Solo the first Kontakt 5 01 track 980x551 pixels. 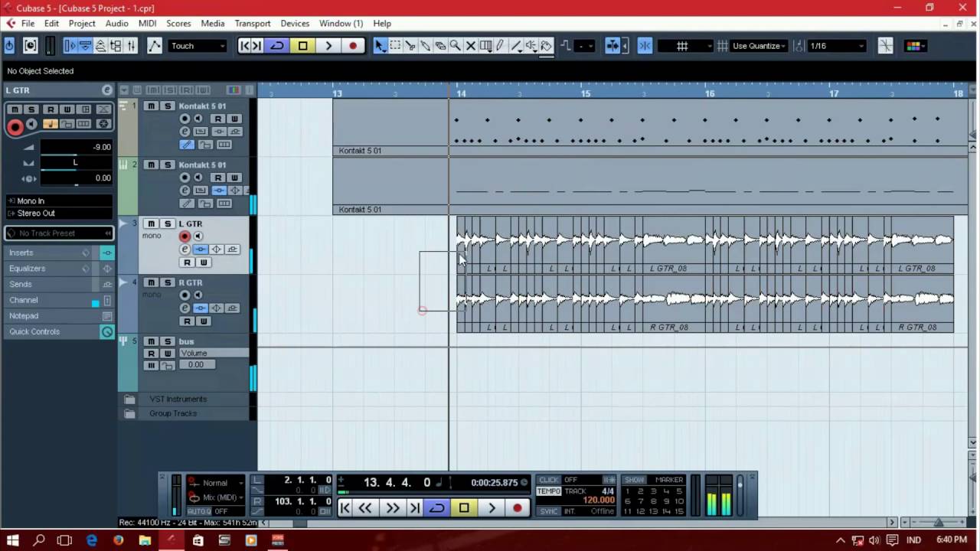point(168,106)
